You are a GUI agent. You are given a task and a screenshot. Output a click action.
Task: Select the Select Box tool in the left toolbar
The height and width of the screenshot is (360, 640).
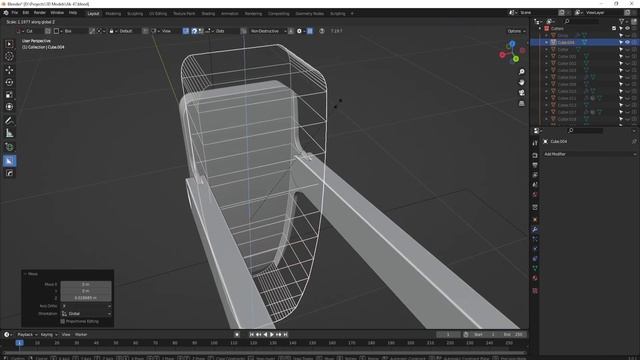click(x=9, y=44)
